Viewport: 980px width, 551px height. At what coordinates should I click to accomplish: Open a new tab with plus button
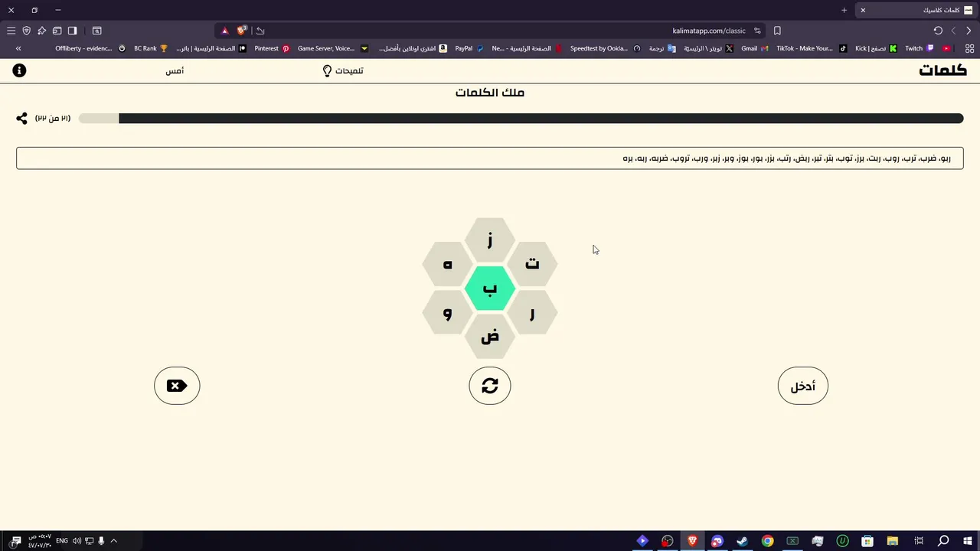[x=844, y=10]
